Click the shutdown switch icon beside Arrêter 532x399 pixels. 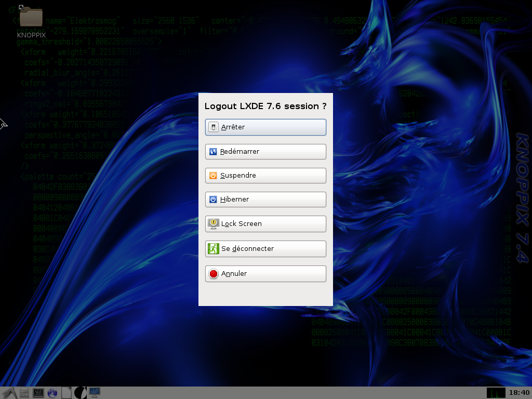[x=214, y=127]
